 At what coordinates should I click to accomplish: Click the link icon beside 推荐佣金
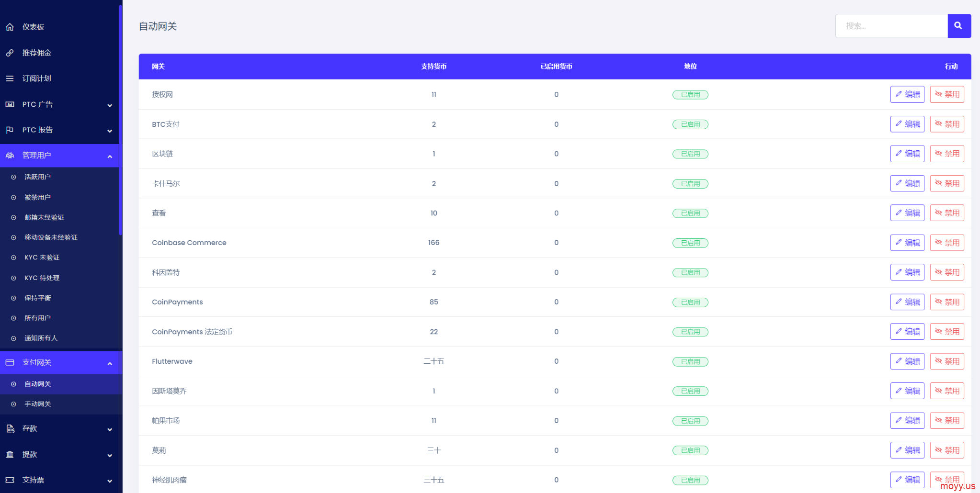pos(10,53)
